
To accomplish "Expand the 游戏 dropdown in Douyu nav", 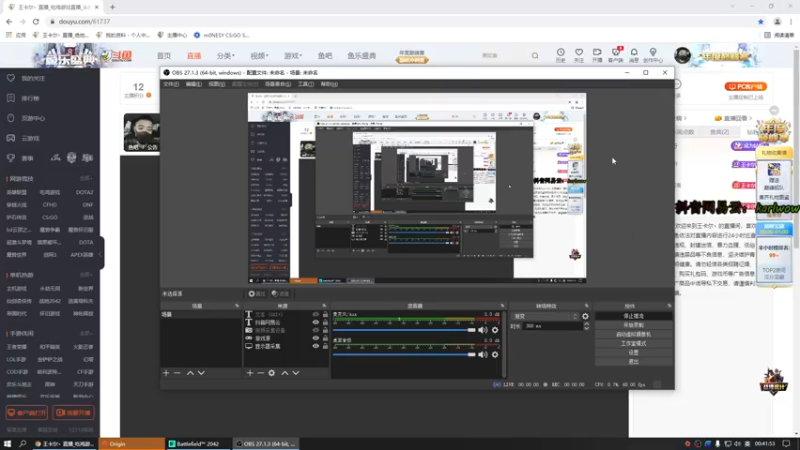I will tap(293, 56).
